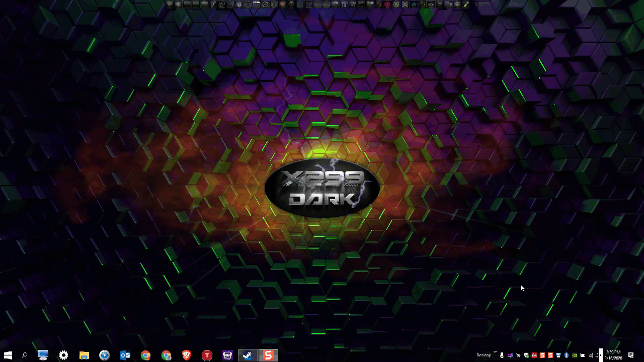Switch to the Steam window
This screenshot has width=644, height=362.
[x=248, y=355]
